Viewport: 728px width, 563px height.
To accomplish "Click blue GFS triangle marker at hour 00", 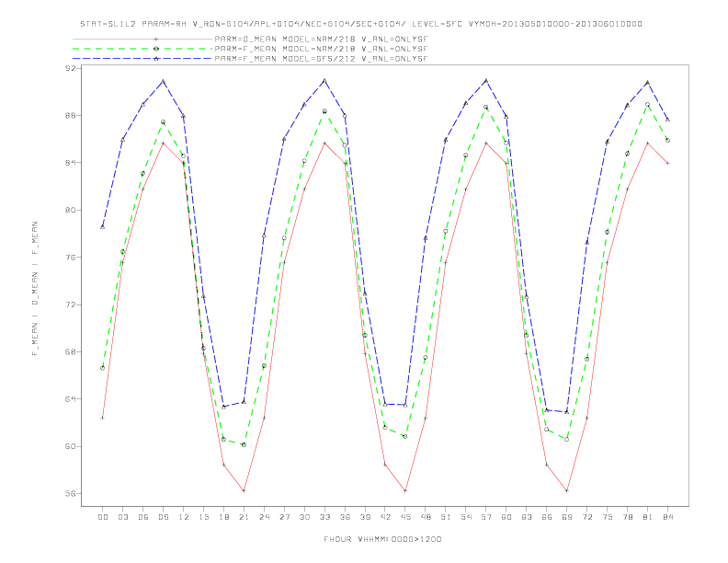I will coord(103,226).
